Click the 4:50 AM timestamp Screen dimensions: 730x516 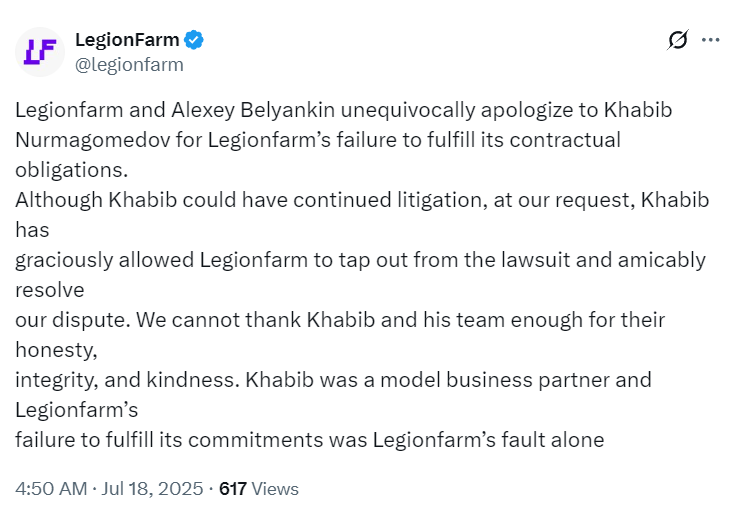[50, 489]
